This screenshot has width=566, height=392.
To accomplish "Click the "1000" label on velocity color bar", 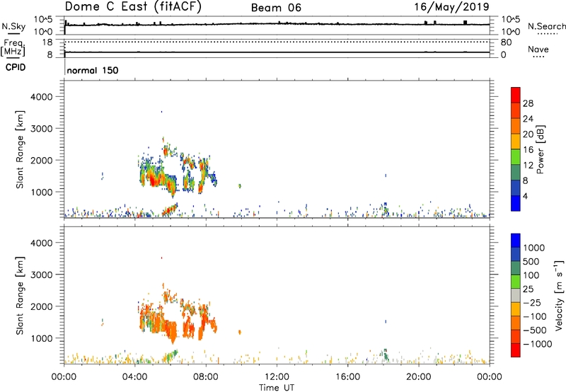I will pyautogui.click(x=534, y=248).
